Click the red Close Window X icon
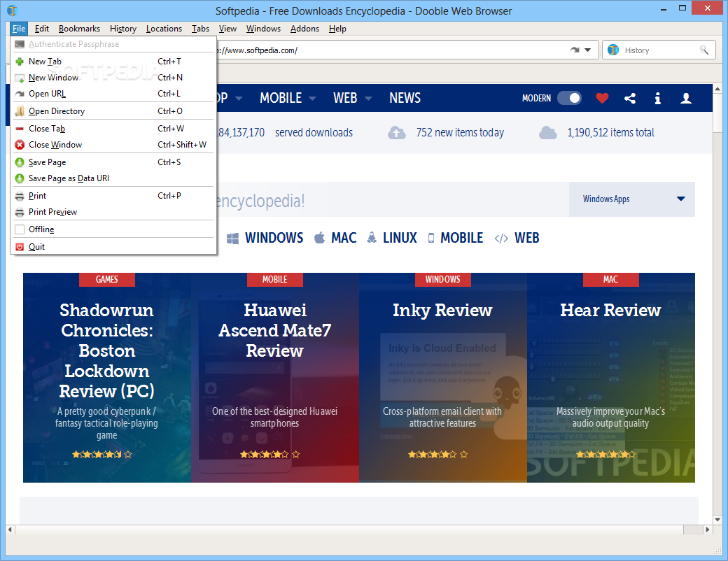728x561 pixels. pos(20,145)
